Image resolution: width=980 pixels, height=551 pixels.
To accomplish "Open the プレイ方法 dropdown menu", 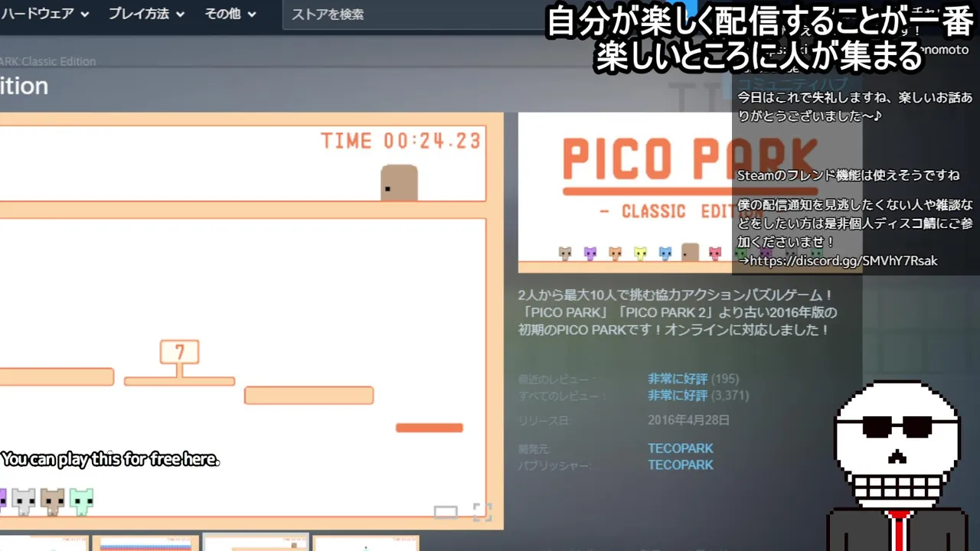I will pos(146,14).
